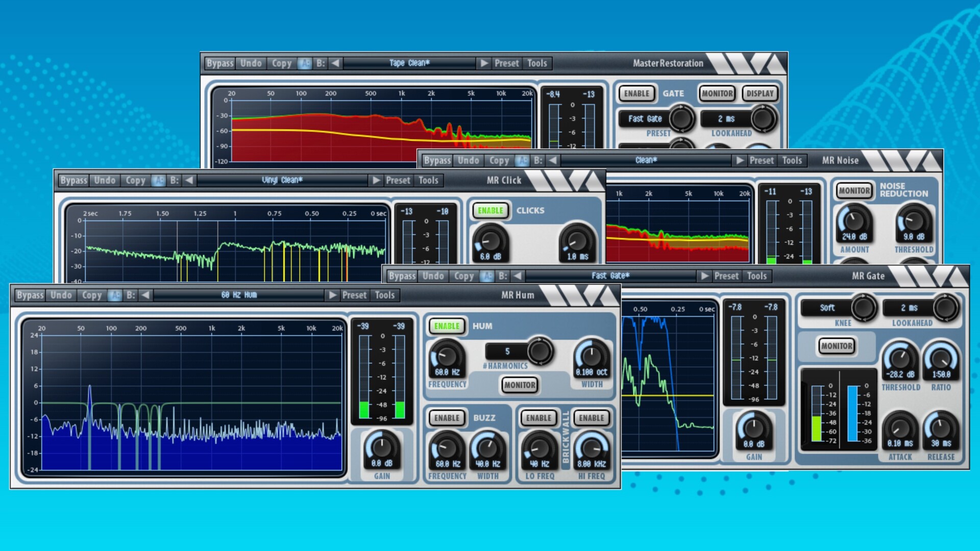Click Undo in the MR Click window

click(x=105, y=180)
